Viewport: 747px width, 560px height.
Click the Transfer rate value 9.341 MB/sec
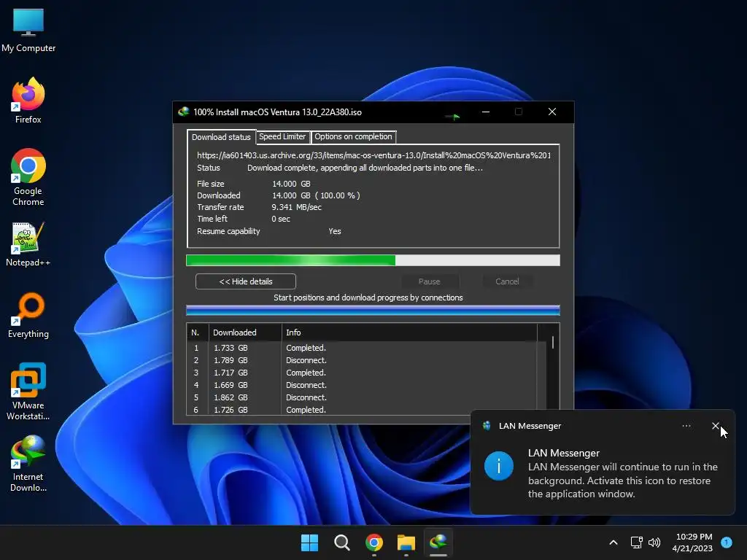tap(296, 207)
